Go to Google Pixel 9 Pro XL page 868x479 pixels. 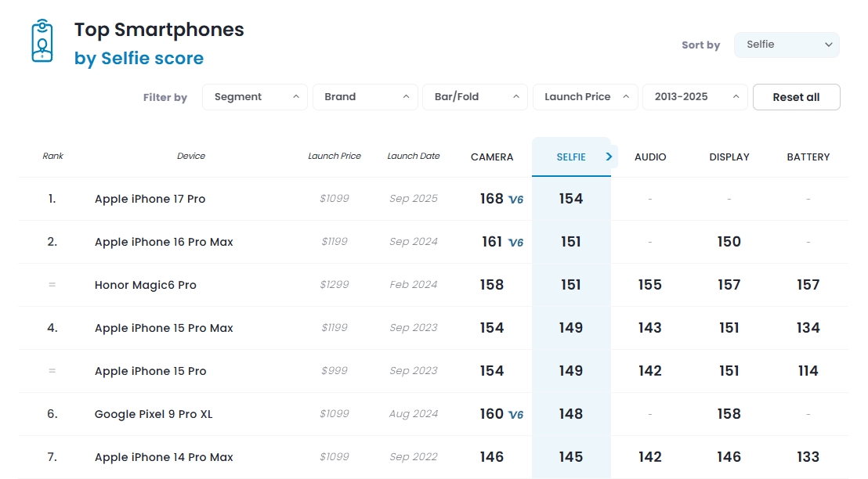(153, 414)
